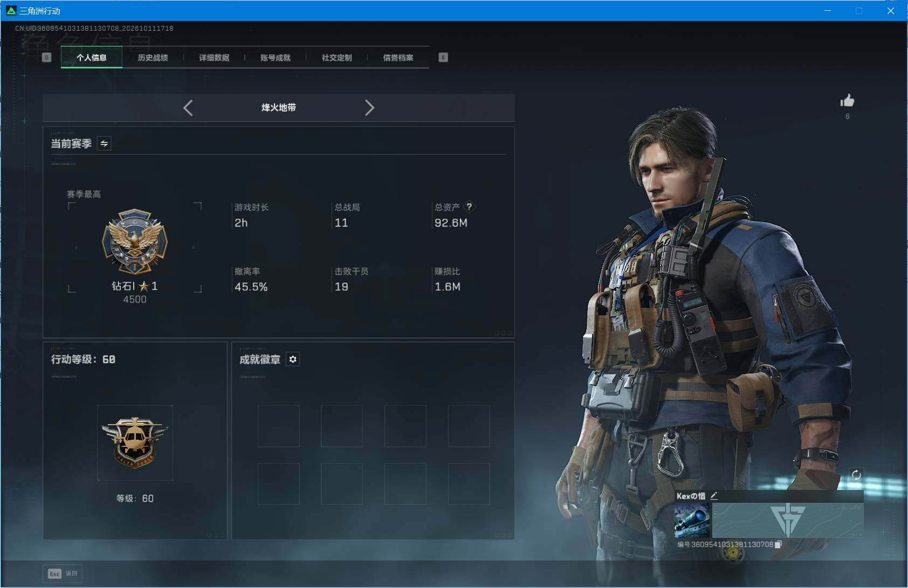
Task: Like the profile with thumbs-up icon
Action: (847, 101)
